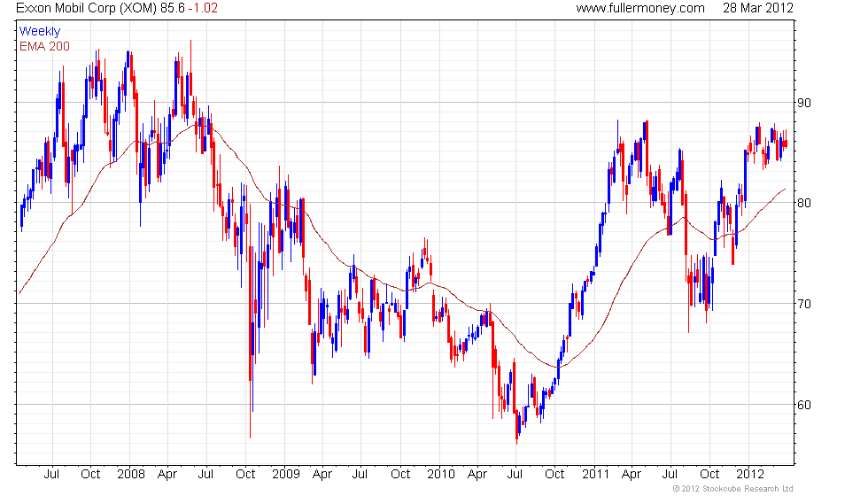
Task: Click the 60 price axis label
Action: 804,405
